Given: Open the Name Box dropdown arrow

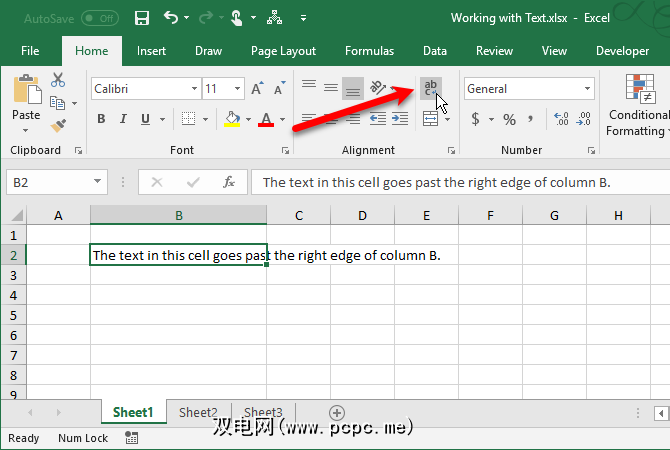Looking at the screenshot, I should 97,182.
